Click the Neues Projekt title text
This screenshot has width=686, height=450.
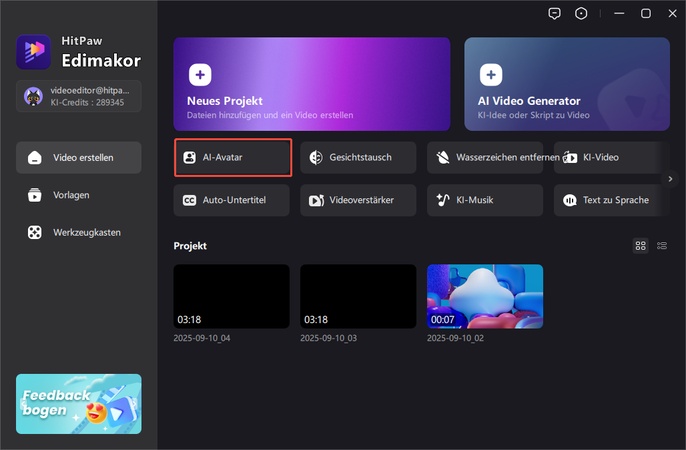[x=225, y=101]
